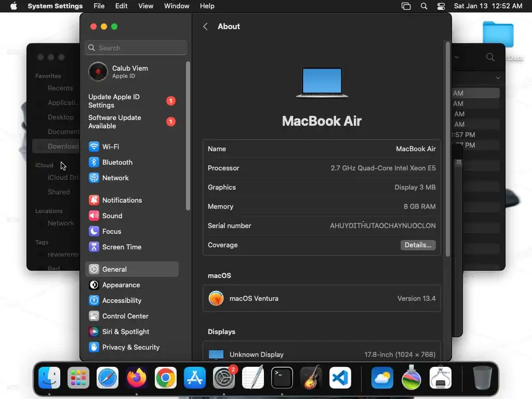The height and width of the screenshot is (399, 532).
Task: Open Launchpad from the Dock
Action: [78, 378]
